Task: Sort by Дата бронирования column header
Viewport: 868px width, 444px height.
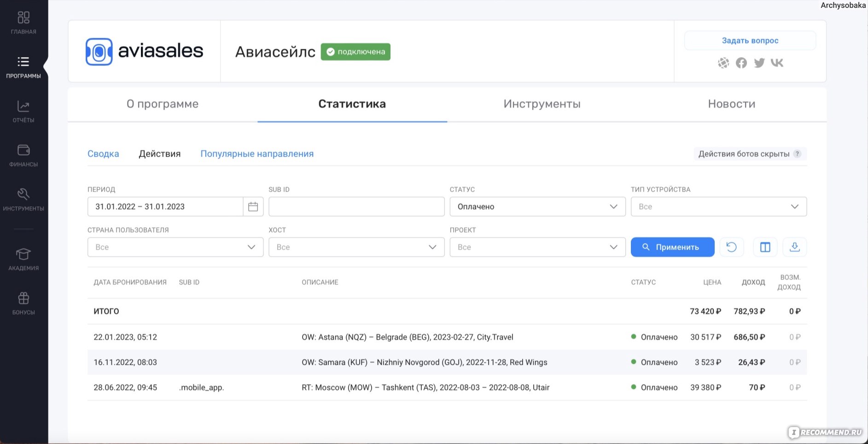Action: [x=130, y=282]
